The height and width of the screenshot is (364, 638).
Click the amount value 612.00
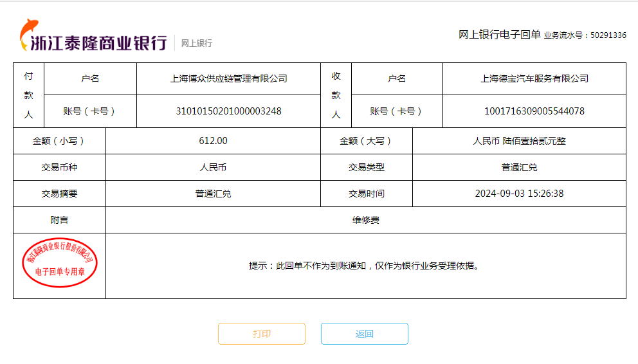pos(213,141)
